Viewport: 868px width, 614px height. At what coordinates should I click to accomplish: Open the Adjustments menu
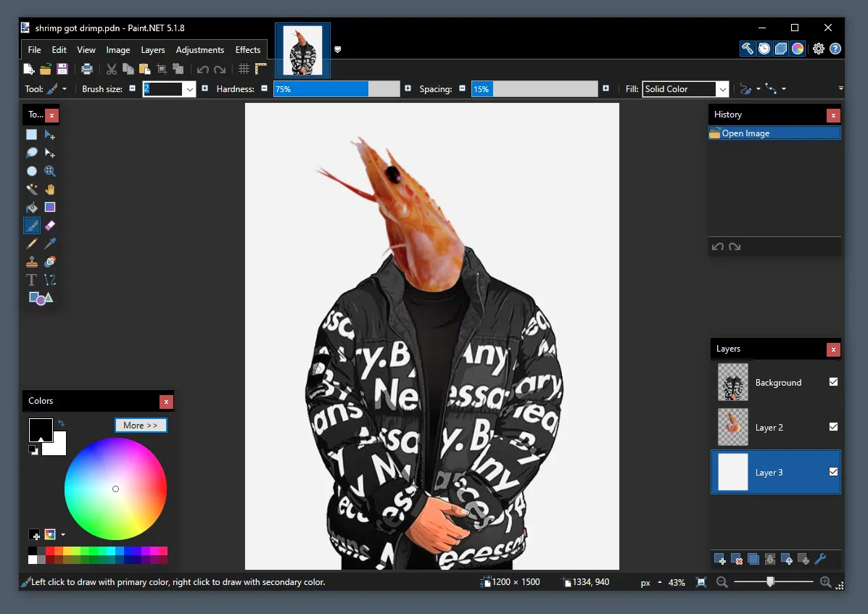(200, 49)
